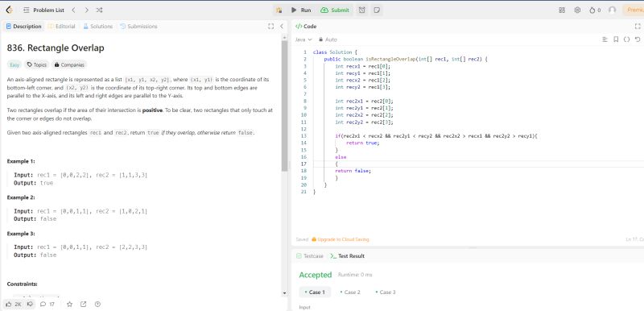Run the code

click(x=301, y=10)
